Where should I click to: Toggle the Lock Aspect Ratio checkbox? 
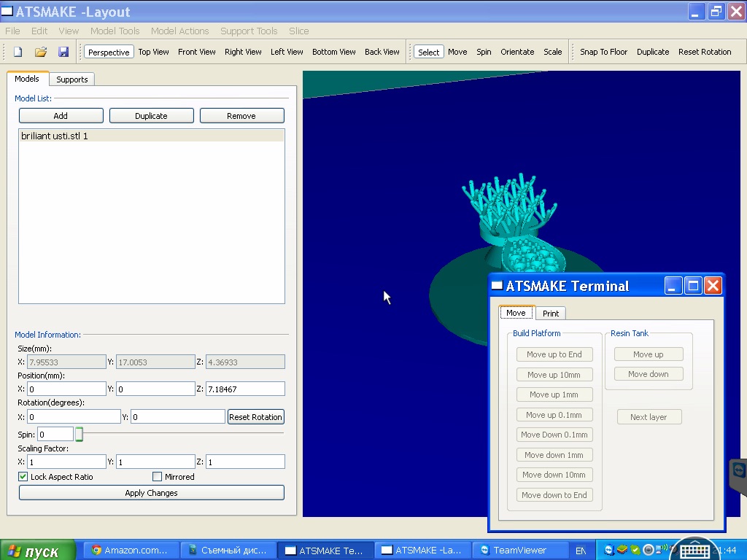point(23,477)
